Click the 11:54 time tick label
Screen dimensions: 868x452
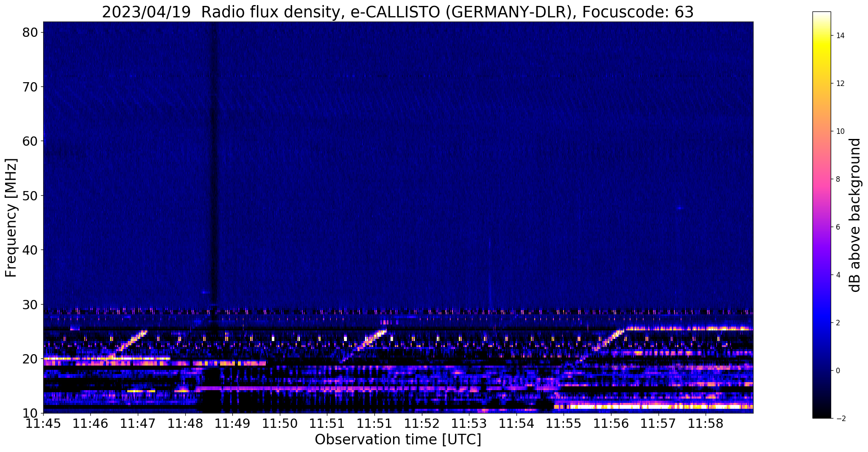pyautogui.click(x=517, y=424)
